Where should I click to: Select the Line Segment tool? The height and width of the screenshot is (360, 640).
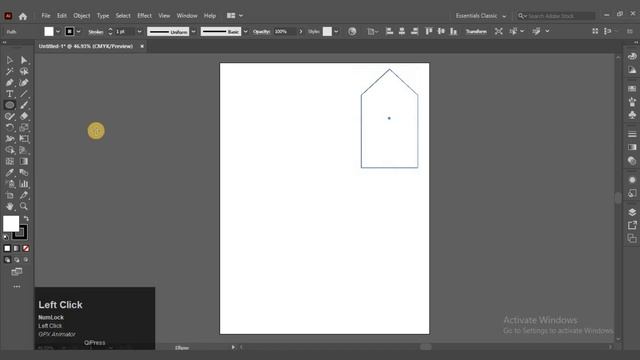point(24,94)
